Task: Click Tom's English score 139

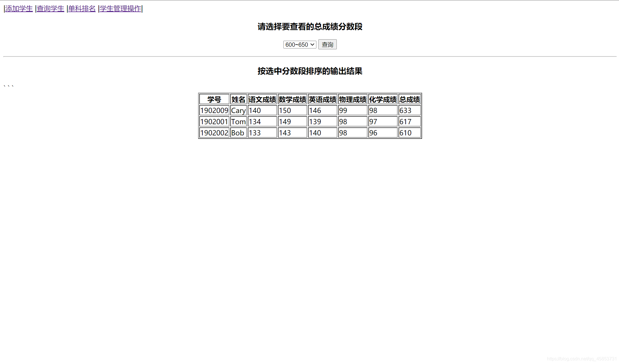Action: [x=323, y=122]
